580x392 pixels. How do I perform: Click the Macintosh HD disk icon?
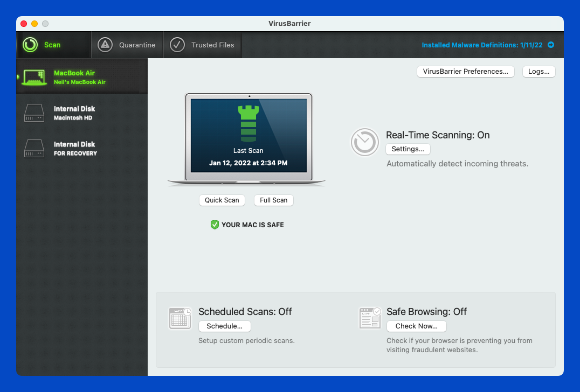click(x=34, y=113)
